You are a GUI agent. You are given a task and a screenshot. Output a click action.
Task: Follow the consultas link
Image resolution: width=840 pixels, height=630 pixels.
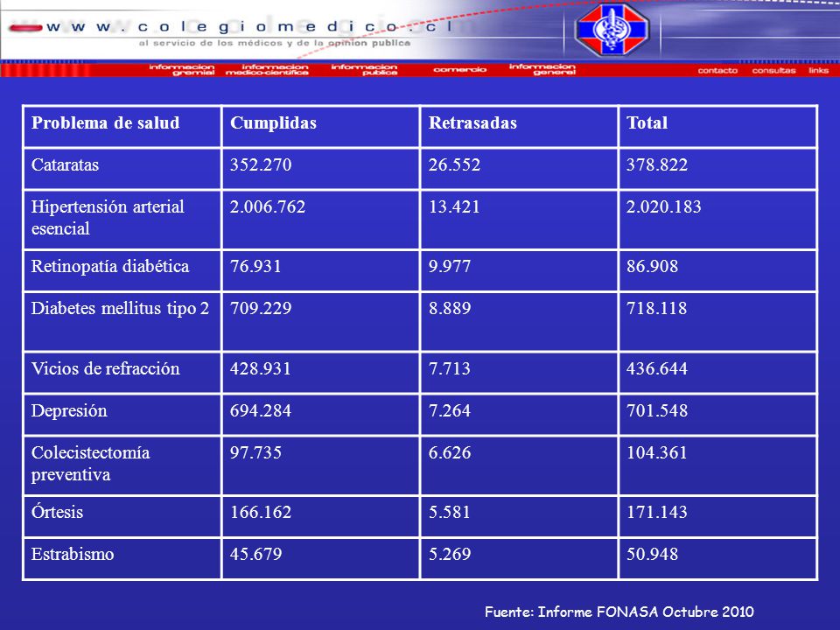pyautogui.click(x=773, y=70)
